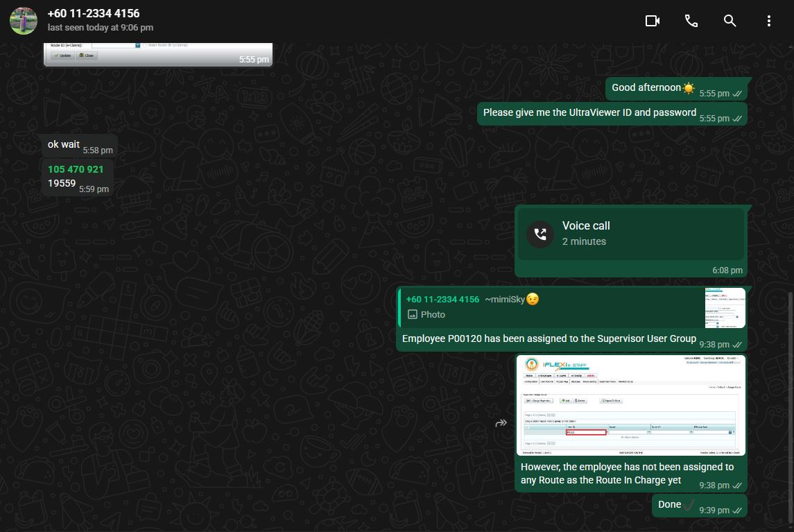Viewport: 794px width, 532px height.
Task: Click the read ticks on the Done message
Action: tap(736, 510)
